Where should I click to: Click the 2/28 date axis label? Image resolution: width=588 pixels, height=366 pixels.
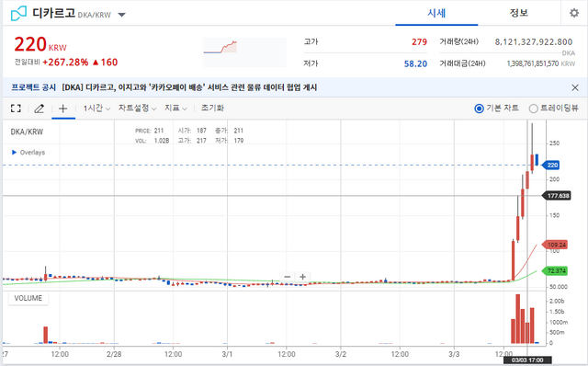click(x=114, y=354)
